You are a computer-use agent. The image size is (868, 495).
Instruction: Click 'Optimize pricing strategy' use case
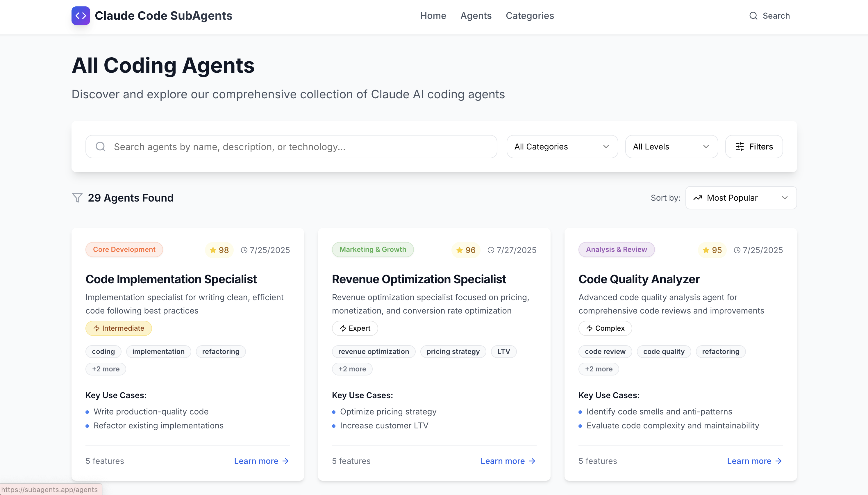pyautogui.click(x=388, y=412)
